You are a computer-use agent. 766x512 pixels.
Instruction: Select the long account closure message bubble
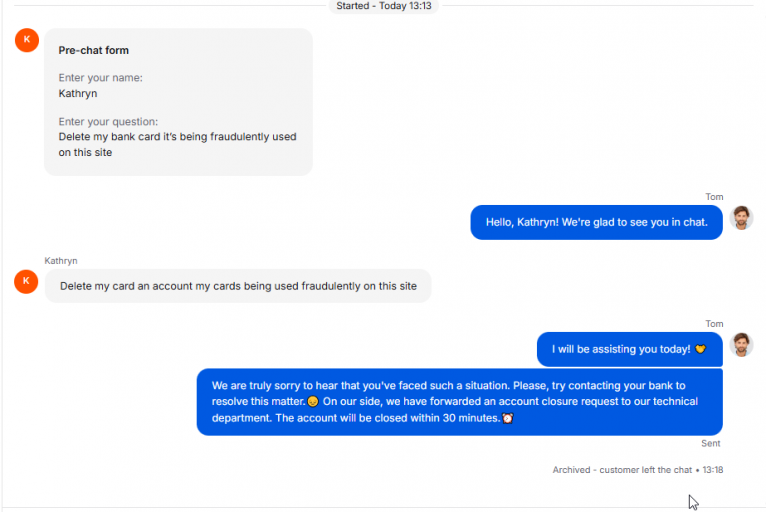point(460,402)
